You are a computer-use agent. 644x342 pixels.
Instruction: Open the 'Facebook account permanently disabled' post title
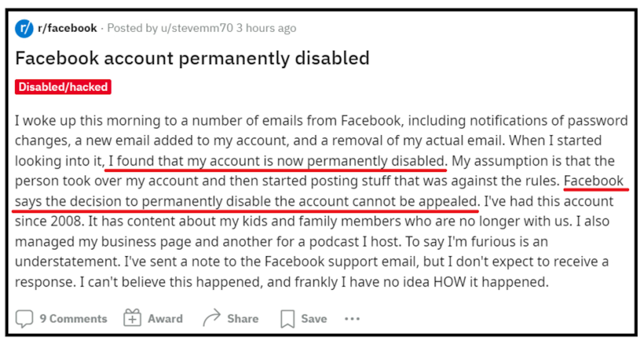192,58
